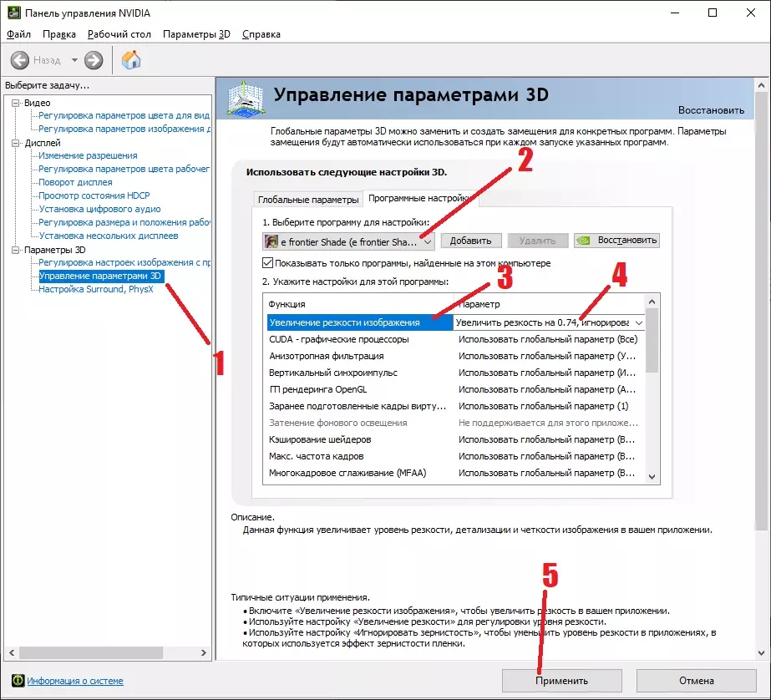
Task: Select the Кэширование шейдеров row
Action: [x=456, y=440]
